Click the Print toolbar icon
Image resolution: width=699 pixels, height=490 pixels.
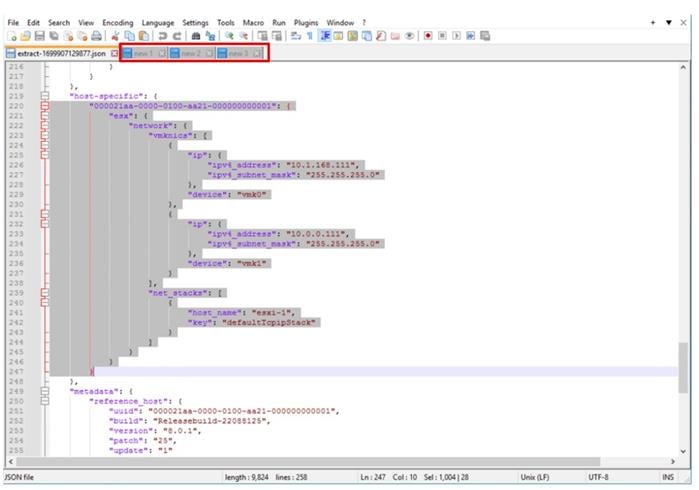point(96,36)
